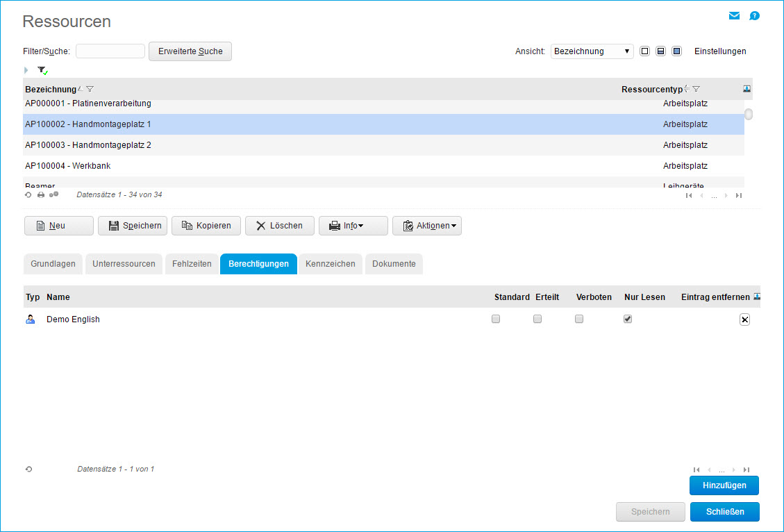Screen dimensions: 784x532
Task: Open the Bezeichnung column filter funnel
Action: (90, 89)
